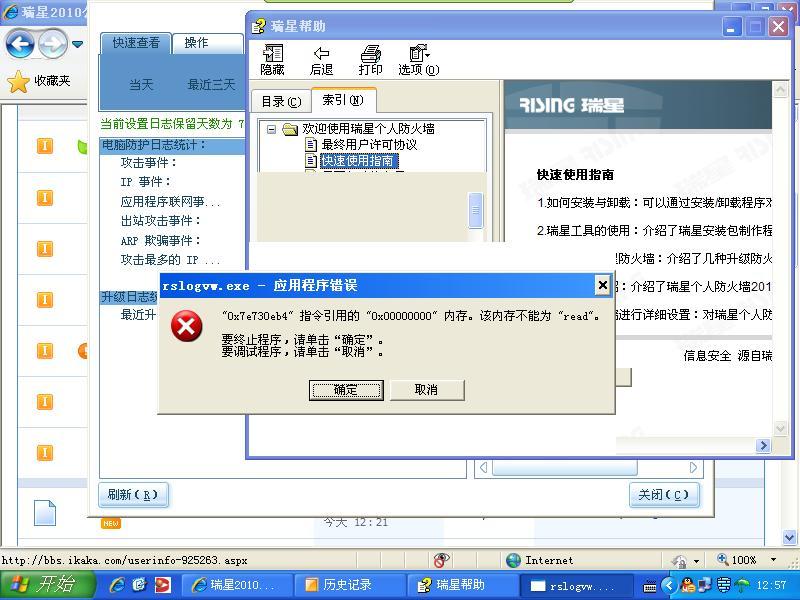Click the Print (打印) icon in Rising Help
This screenshot has width=800, height=600.
coord(370,60)
